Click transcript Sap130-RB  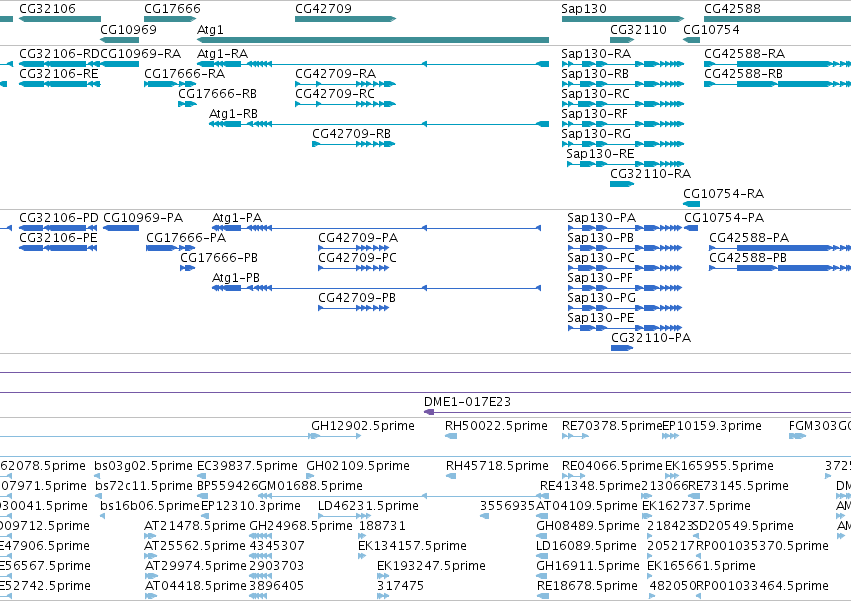point(623,84)
